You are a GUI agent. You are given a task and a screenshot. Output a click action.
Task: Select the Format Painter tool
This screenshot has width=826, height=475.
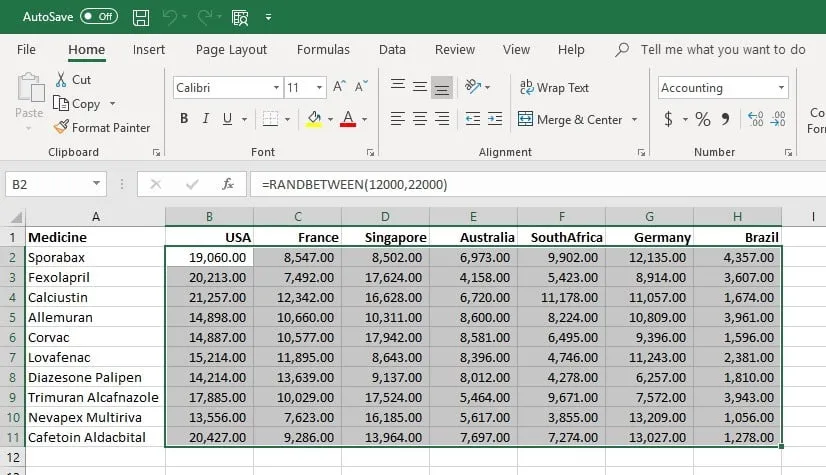(x=101, y=127)
